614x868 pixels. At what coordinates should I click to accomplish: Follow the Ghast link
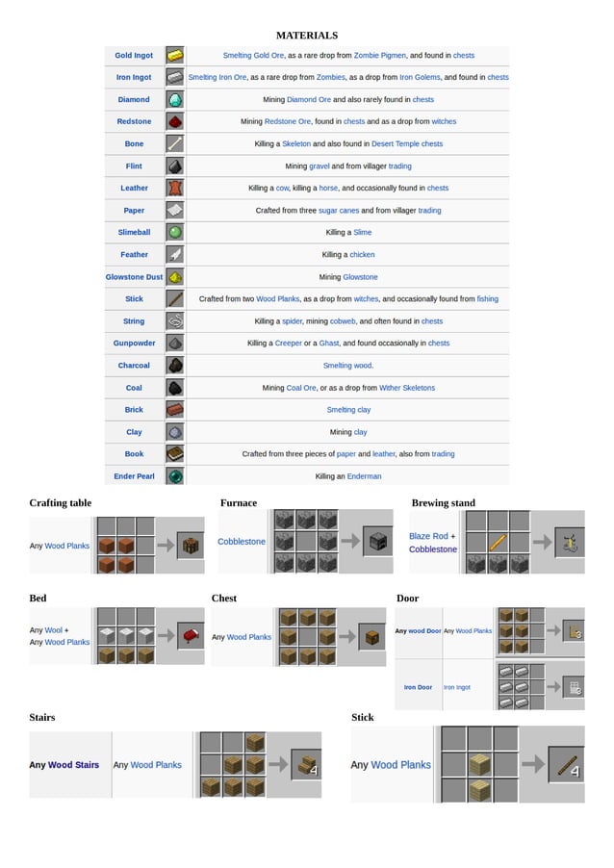click(329, 344)
